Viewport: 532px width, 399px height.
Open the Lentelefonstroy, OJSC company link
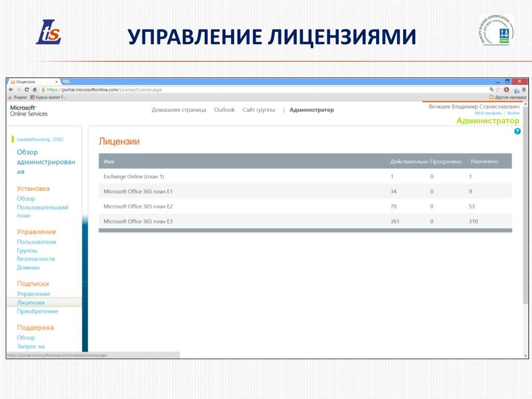(x=41, y=139)
